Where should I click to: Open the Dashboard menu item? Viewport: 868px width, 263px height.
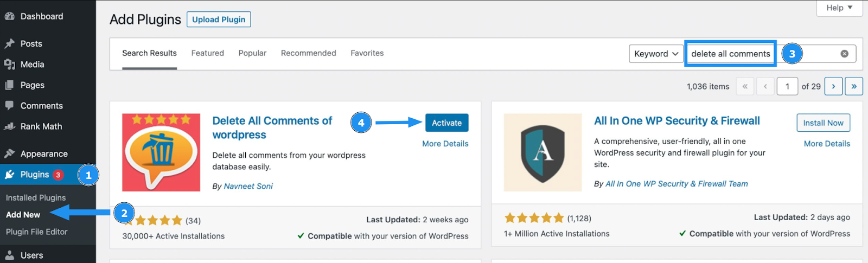[x=42, y=16]
